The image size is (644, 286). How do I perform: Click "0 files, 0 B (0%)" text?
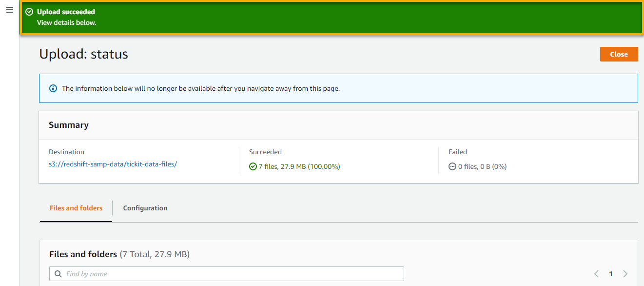point(483,166)
